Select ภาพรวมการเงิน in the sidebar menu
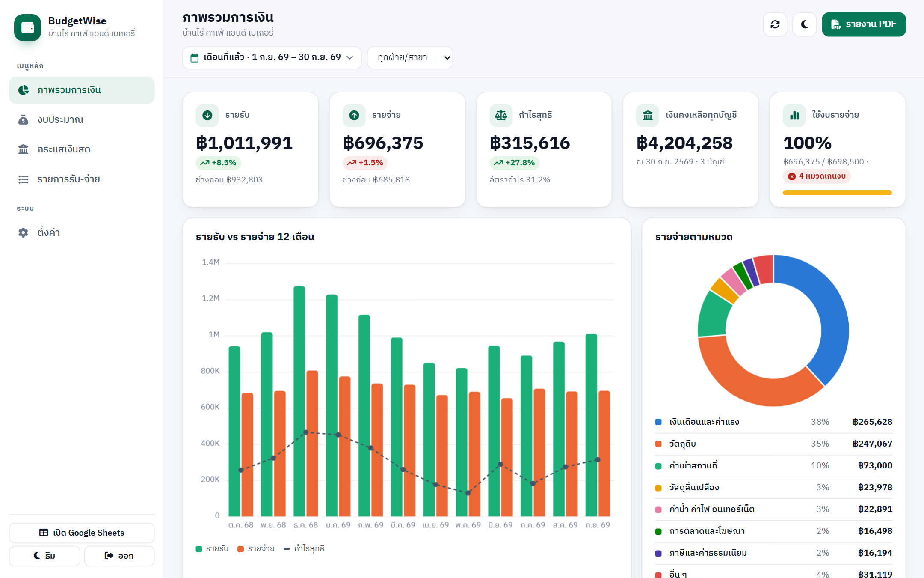 [x=82, y=90]
